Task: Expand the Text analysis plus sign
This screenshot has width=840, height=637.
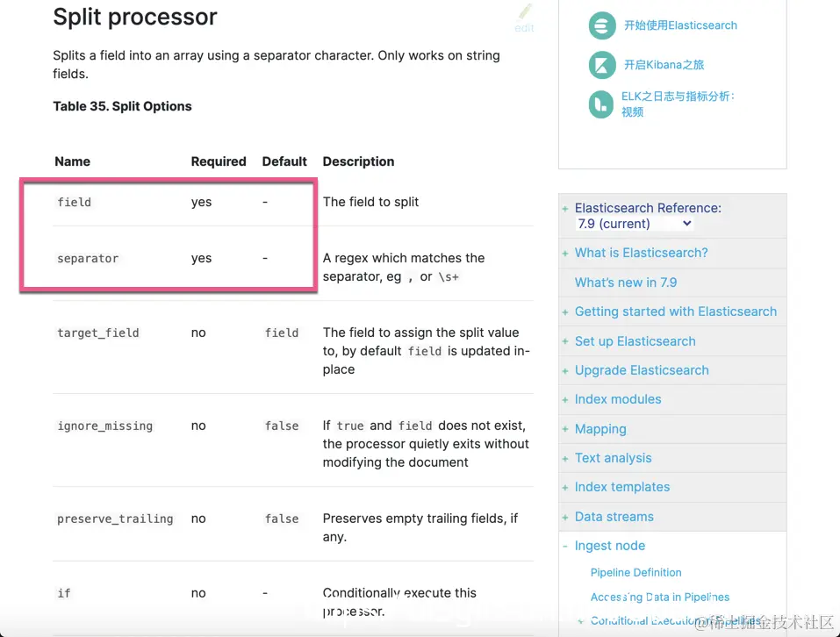Action: (x=565, y=459)
